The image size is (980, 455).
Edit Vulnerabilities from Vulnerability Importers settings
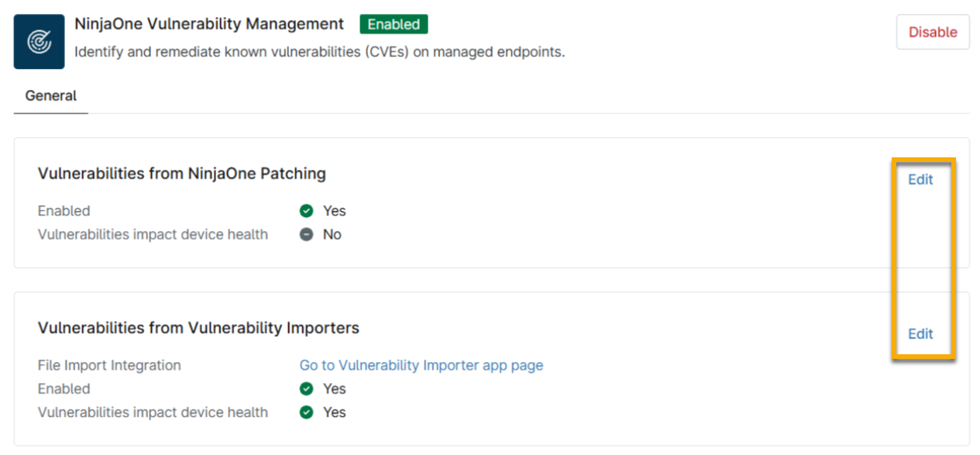coord(920,334)
